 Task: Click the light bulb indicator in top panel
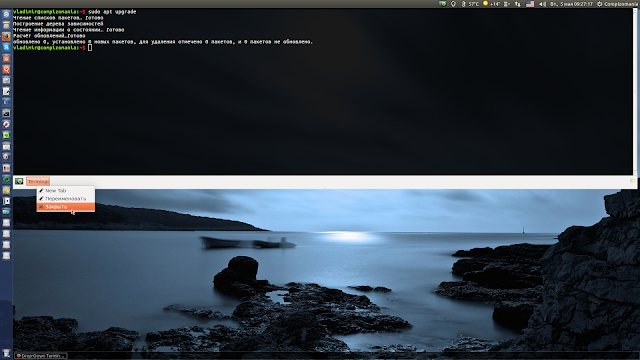pos(453,4)
